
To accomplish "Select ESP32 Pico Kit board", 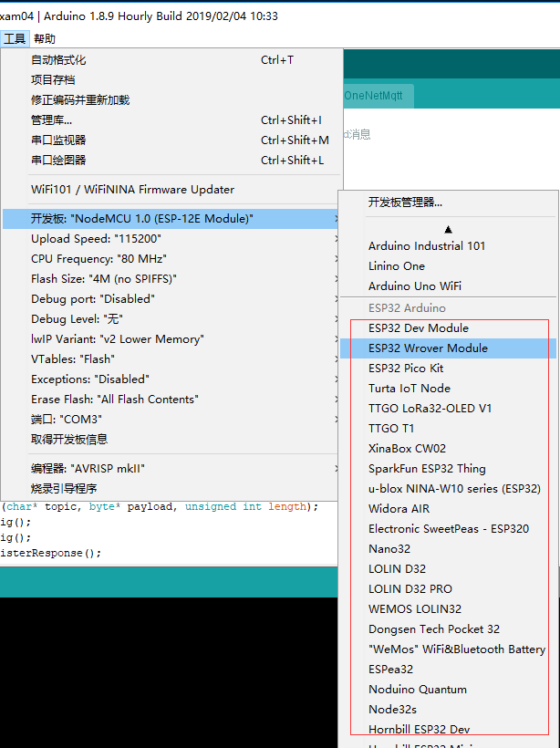I will click(x=448, y=369).
